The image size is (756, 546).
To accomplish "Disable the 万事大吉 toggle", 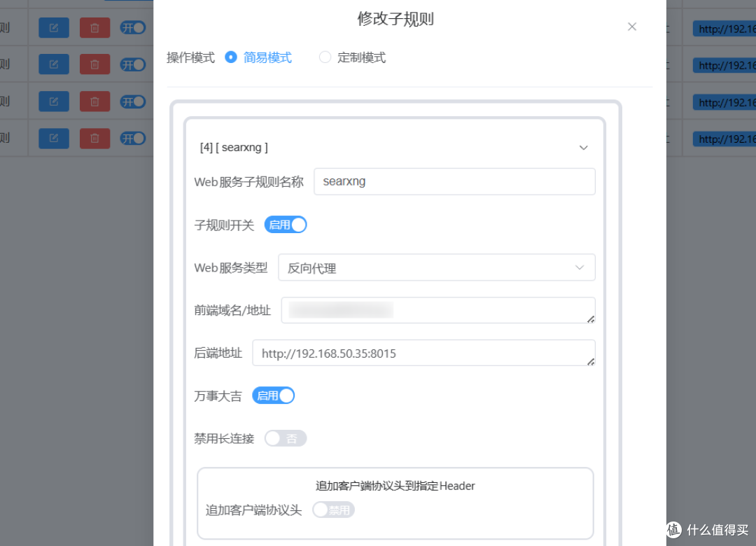I will coord(273,395).
